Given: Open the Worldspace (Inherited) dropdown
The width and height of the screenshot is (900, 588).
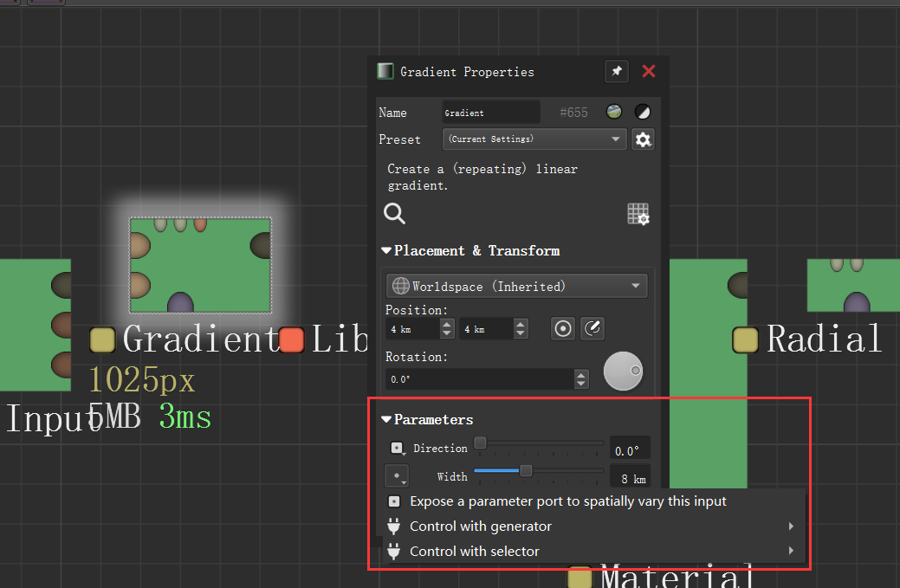Looking at the screenshot, I should coord(516,286).
